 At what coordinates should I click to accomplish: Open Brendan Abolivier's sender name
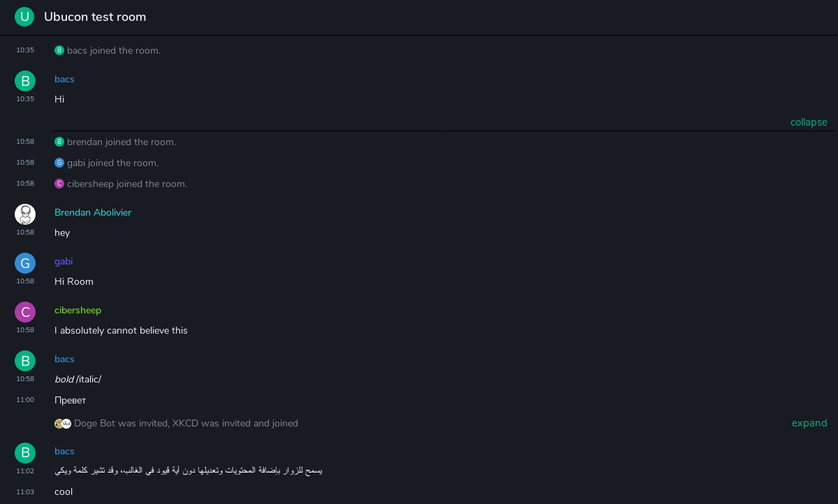93,212
